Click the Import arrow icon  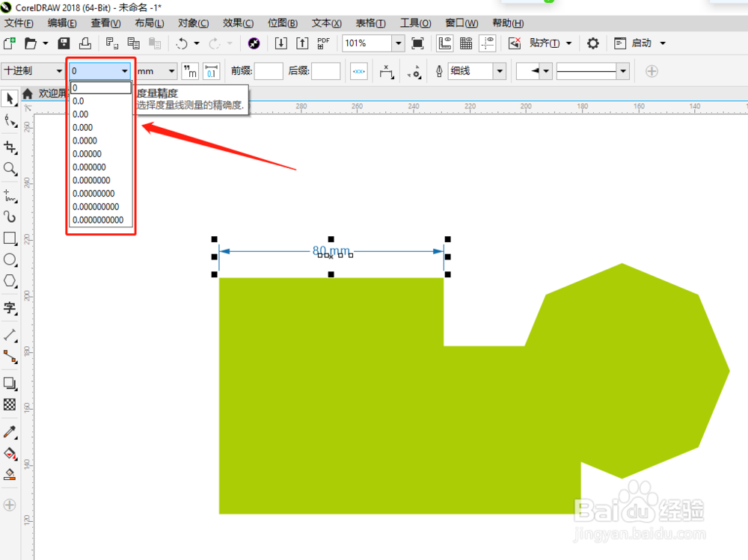click(x=281, y=43)
